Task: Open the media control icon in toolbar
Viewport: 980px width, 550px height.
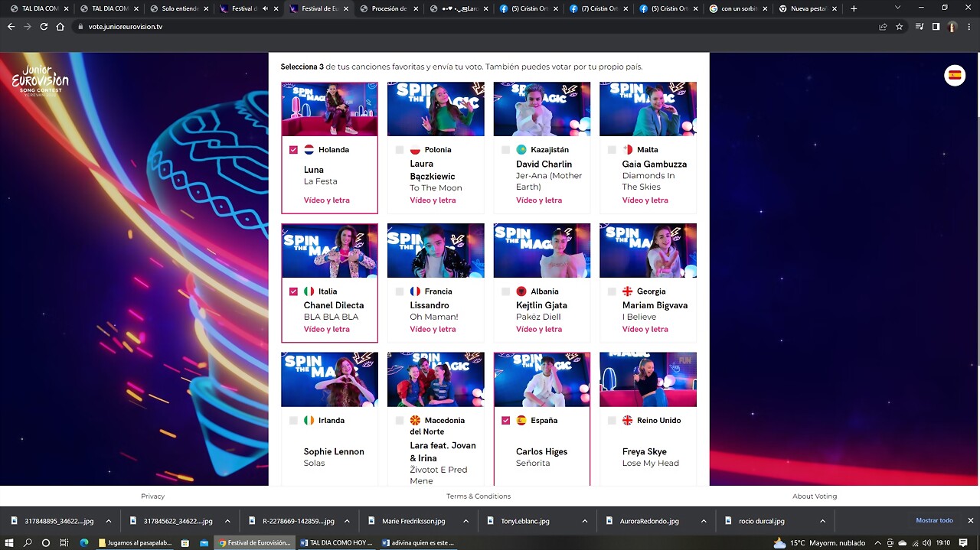Action: pyautogui.click(x=920, y=26)
